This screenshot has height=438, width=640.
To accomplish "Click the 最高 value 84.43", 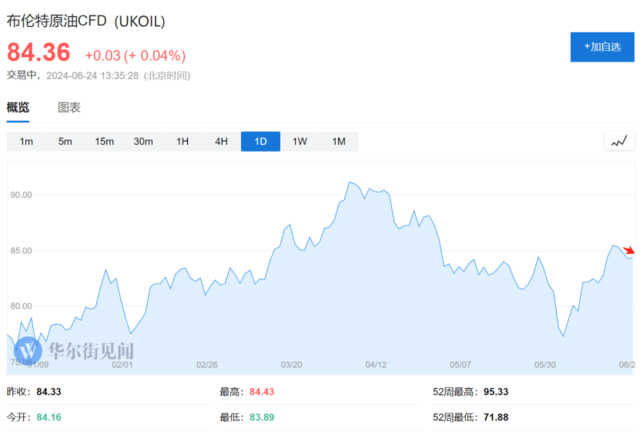I will tap(262, 391).
